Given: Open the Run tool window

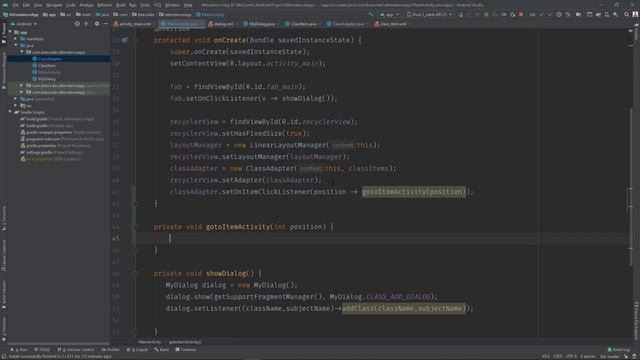Looking at the screenshot, I should coord(19,350).
